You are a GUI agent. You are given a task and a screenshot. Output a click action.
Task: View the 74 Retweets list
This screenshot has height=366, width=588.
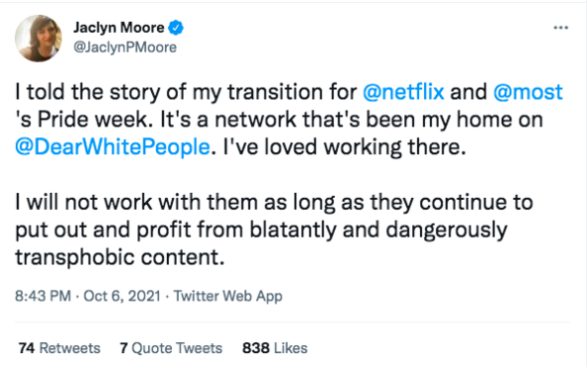point(59,348)
